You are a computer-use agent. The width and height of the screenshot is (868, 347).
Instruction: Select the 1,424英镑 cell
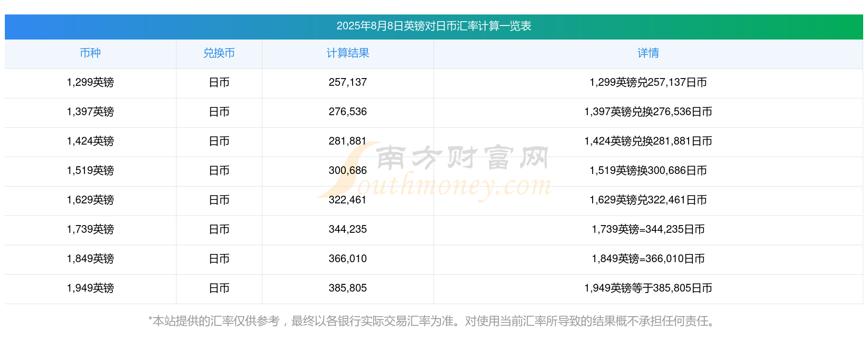90,141
